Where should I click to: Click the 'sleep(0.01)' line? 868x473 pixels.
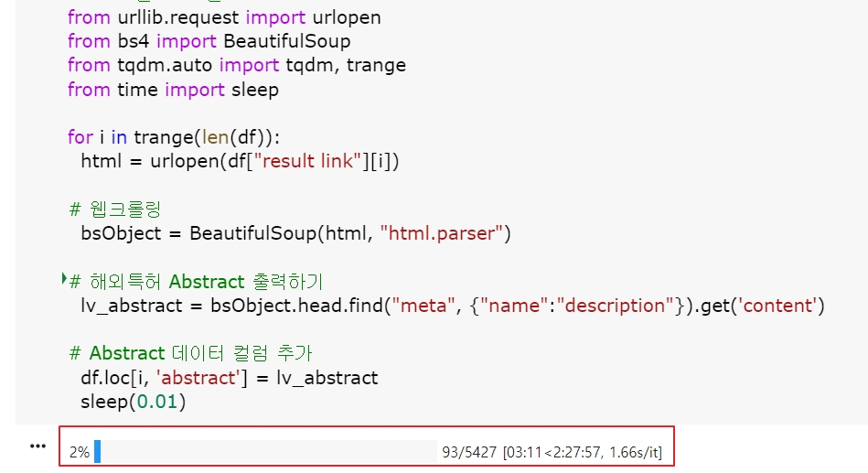pyautogui.click(x=134, y=401)
